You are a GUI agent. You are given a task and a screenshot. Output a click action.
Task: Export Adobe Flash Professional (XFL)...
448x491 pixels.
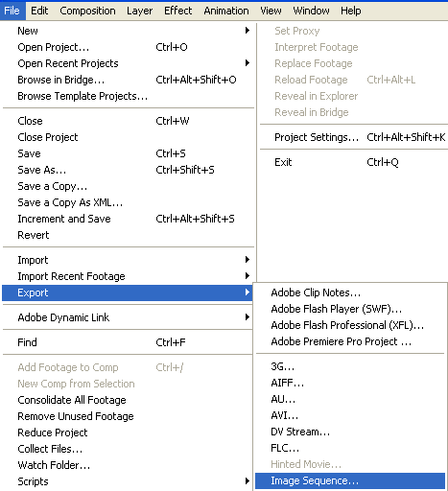[350, 325]
